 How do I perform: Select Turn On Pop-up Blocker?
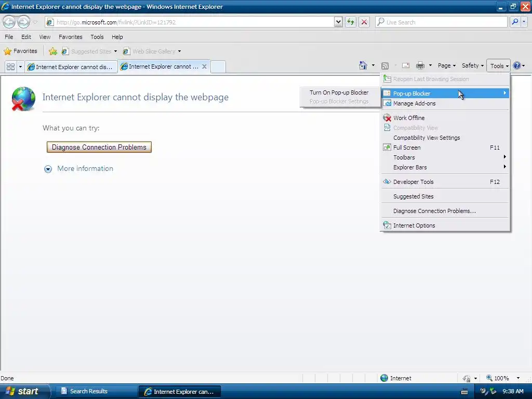[339, 92]
